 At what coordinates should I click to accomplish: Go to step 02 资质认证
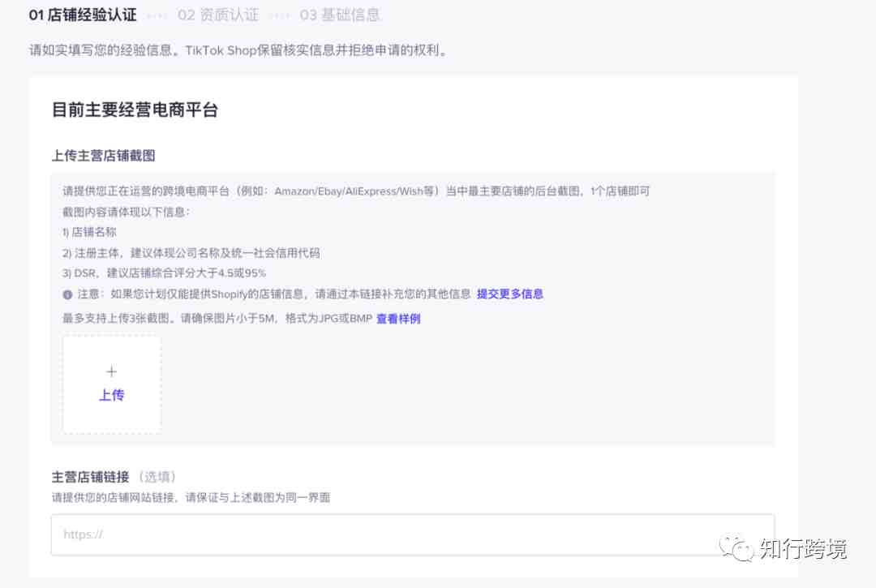(x=218, y=15)
